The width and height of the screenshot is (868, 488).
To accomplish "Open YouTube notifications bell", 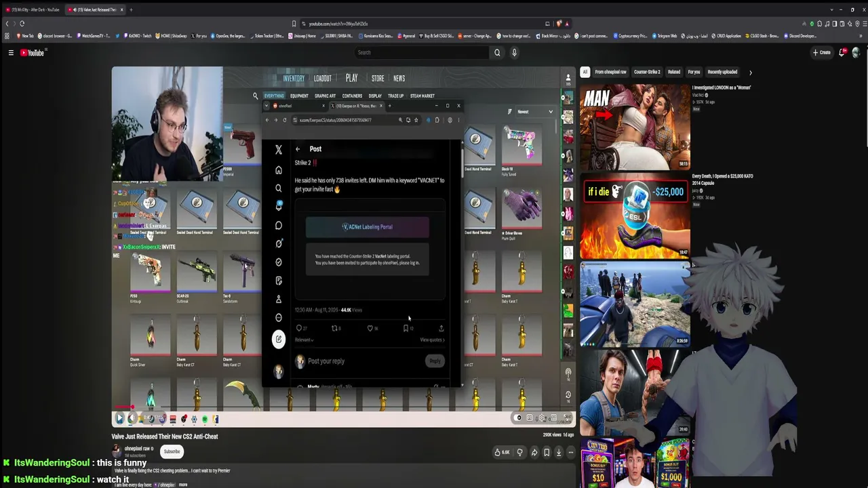I will (842, 52).
